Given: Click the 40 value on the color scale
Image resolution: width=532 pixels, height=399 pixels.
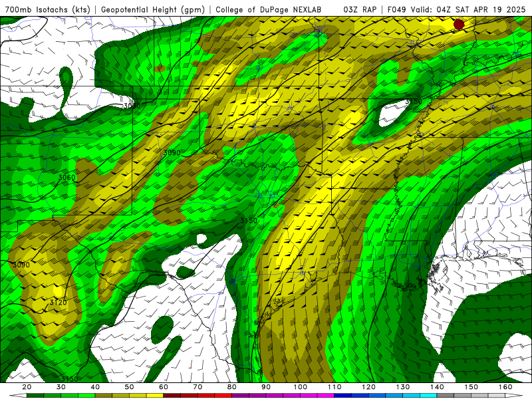Looking at the screenshot, I should [x=95, y=387].
